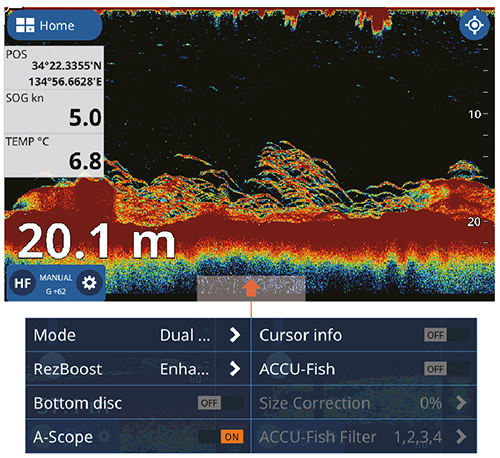Open RezBoost options with its chevron arrow
Screen dimensions: 500x458
[235, 369]
